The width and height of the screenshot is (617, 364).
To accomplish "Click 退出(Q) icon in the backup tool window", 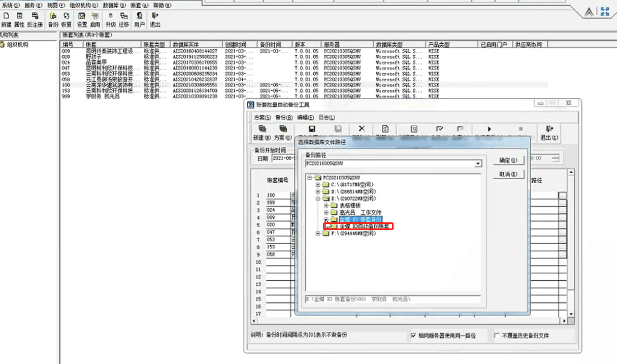I will 548,133.
